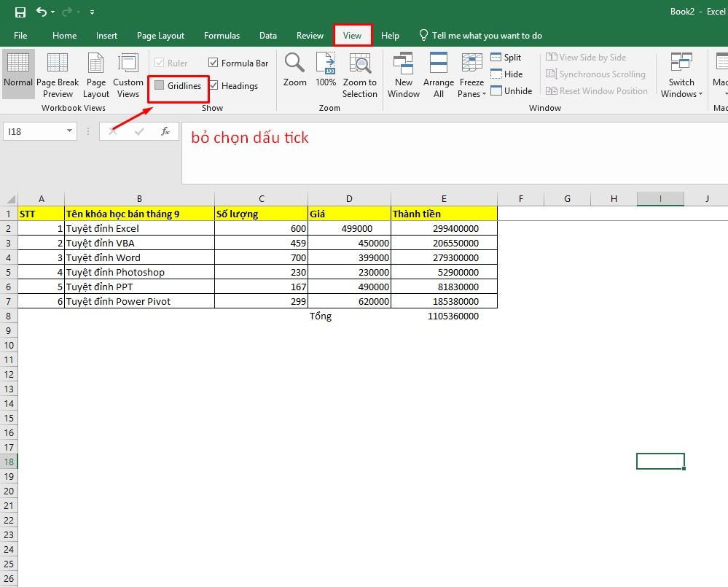Click Arrange All windows

pyautogui.click(x=438, y=73)
